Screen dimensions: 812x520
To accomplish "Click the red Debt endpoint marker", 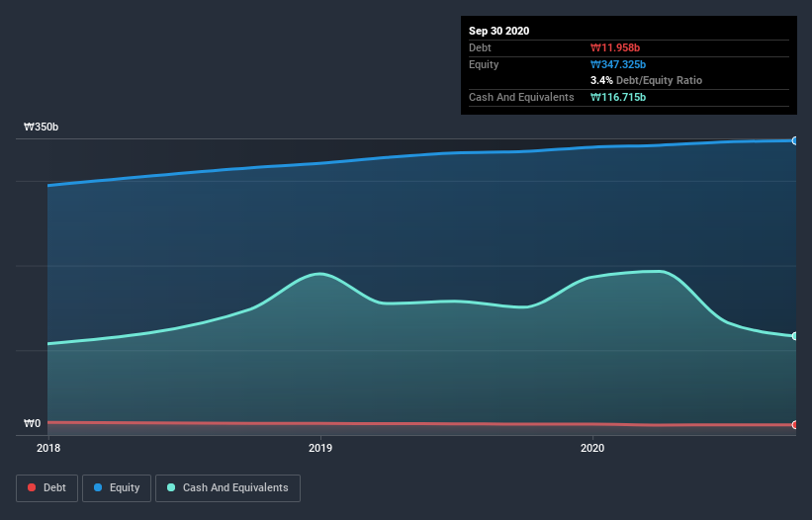I will (795, 425).
